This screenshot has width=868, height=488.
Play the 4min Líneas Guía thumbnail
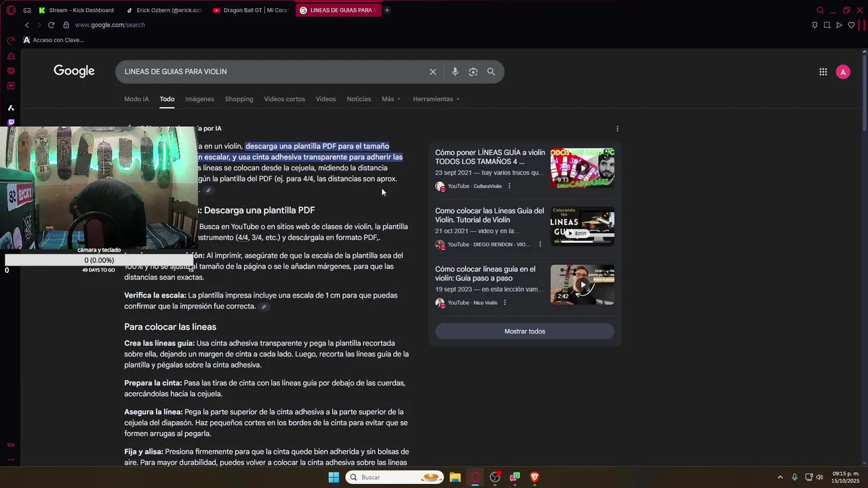(x=583, y=226)
